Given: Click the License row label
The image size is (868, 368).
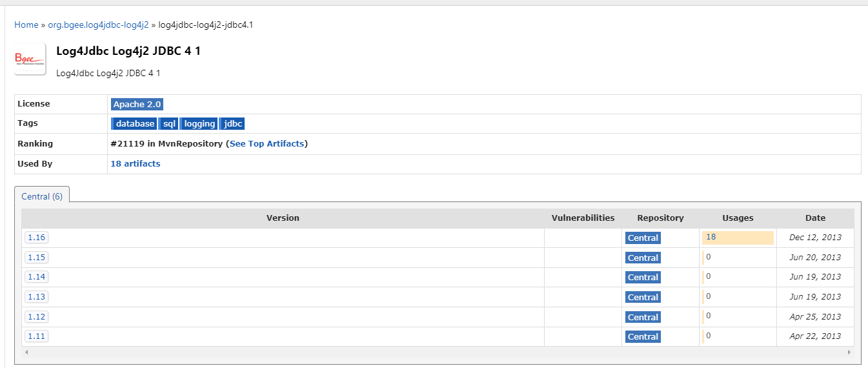Looking at the screenshot, I should [34, 103].
